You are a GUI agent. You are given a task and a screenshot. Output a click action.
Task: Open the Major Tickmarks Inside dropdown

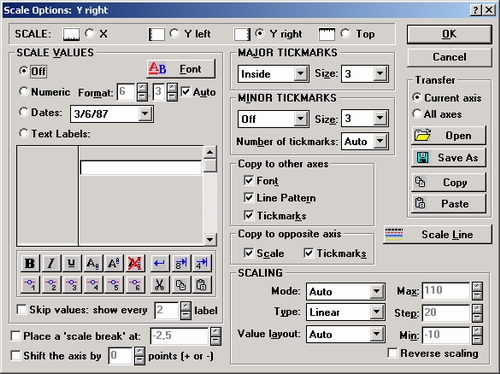[x=300, y=73]
